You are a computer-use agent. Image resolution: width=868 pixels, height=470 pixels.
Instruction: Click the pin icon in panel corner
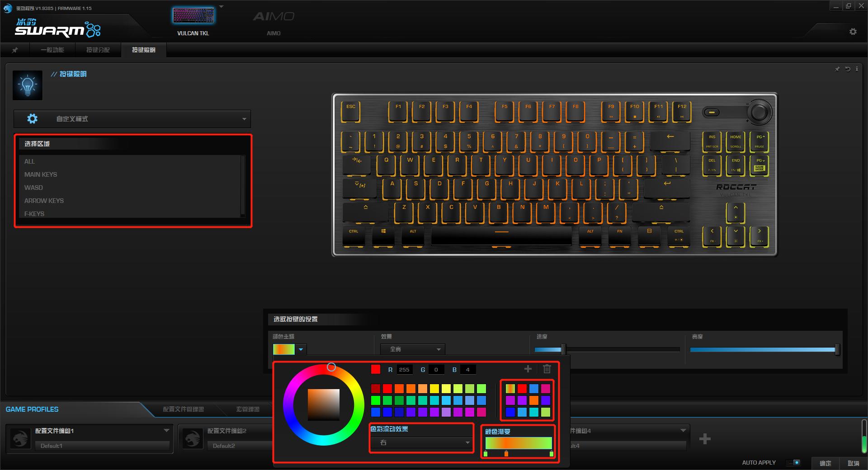837,69
